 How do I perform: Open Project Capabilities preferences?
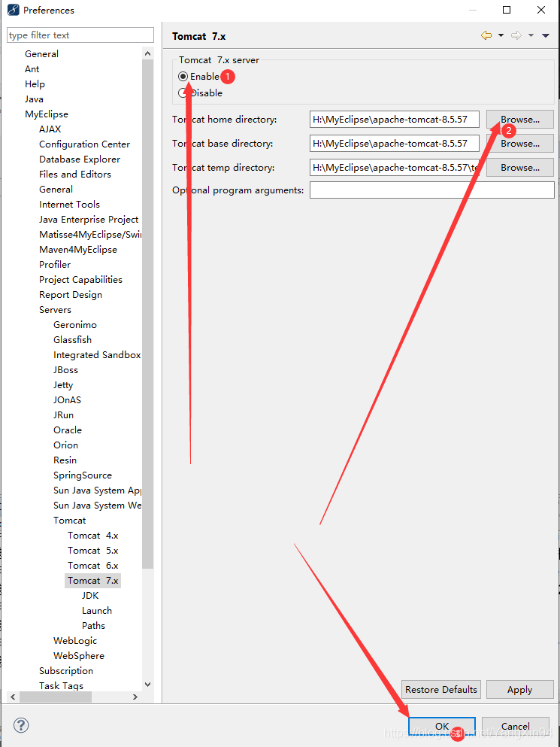tap(80, 280)
